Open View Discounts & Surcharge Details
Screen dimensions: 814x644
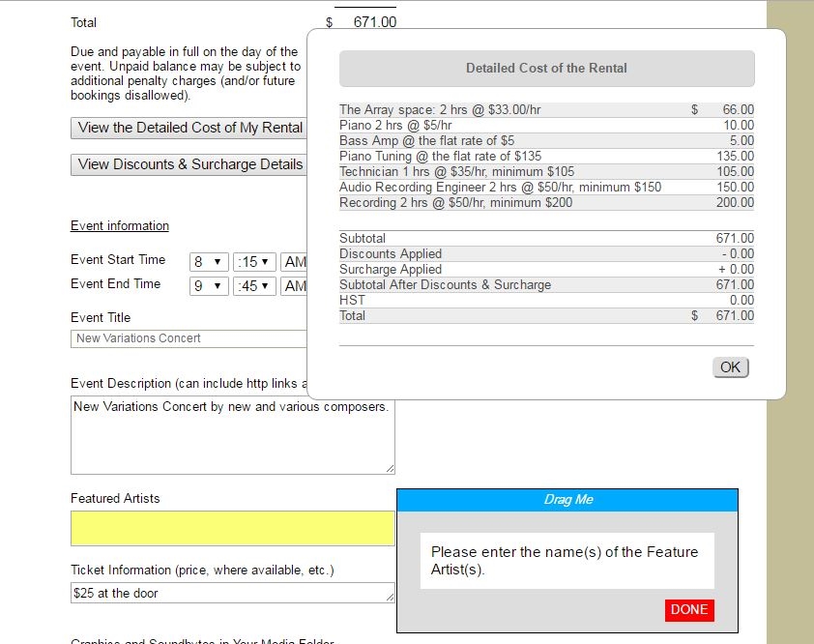click(189, 164)
